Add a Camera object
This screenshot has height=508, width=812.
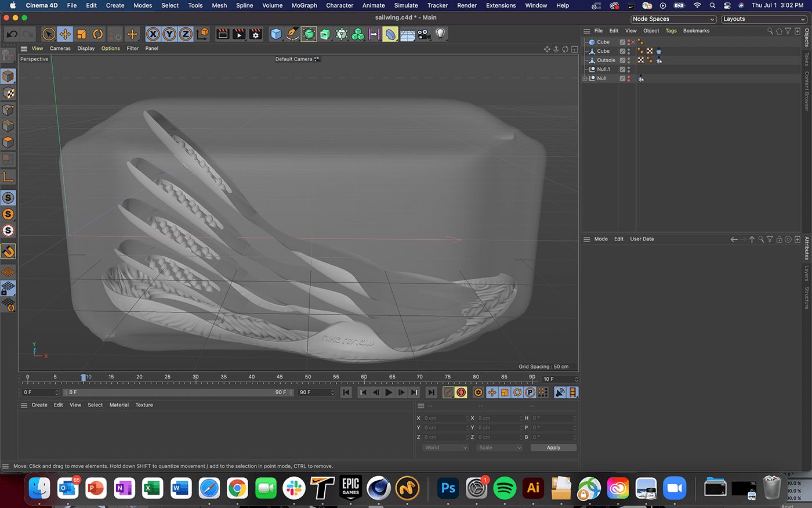pyautogui.click(x=424, y=34)
